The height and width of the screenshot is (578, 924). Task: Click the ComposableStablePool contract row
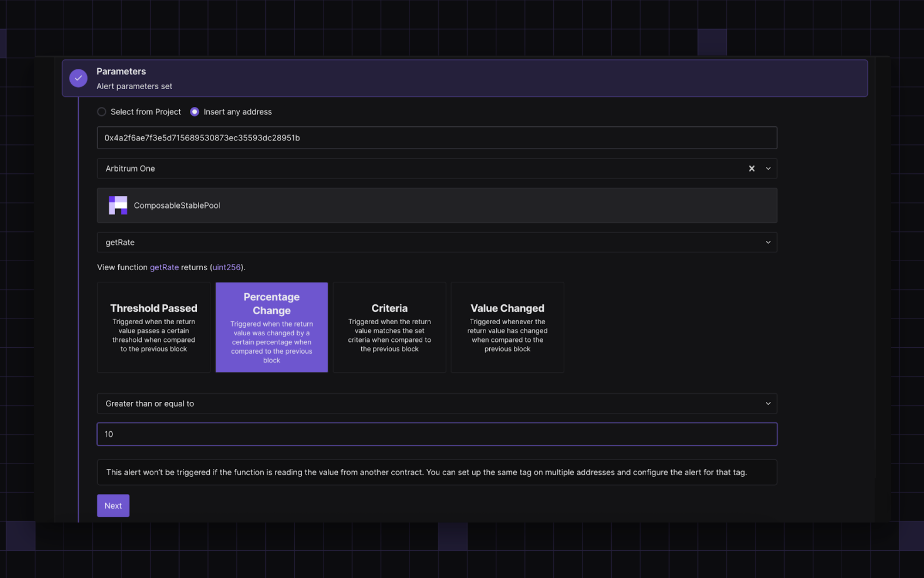point(437,205)
